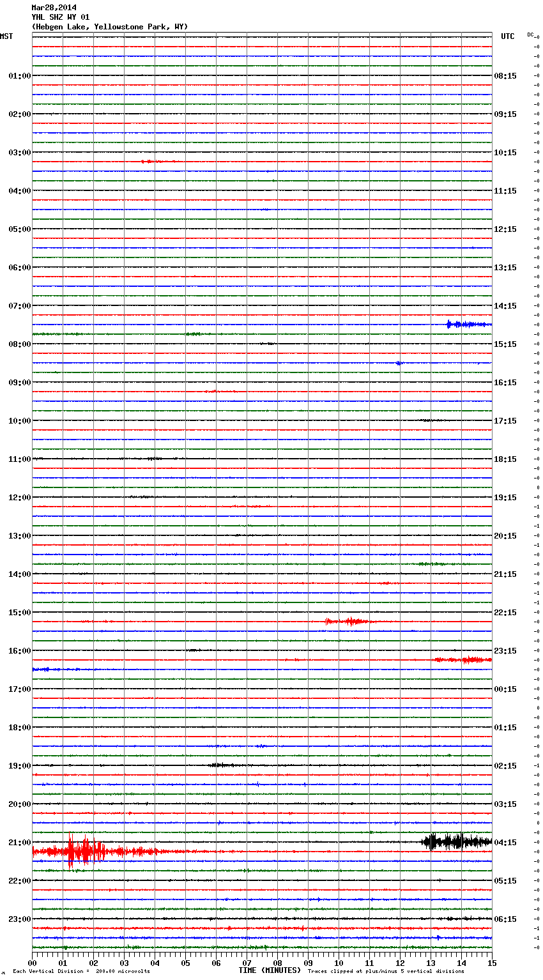
Task: Click the 22:15 UTC time label
Action: coord(505,613)
